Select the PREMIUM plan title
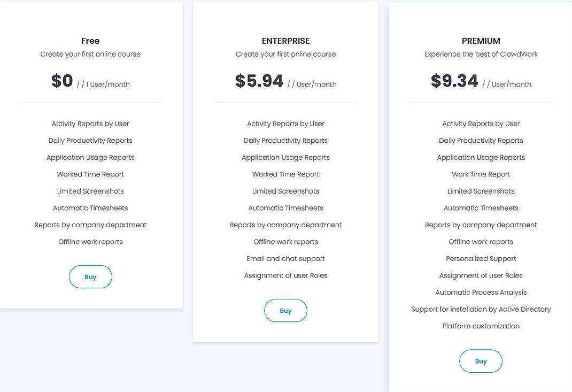This screenshot has height=392, width=572. (x=481, y=41)
